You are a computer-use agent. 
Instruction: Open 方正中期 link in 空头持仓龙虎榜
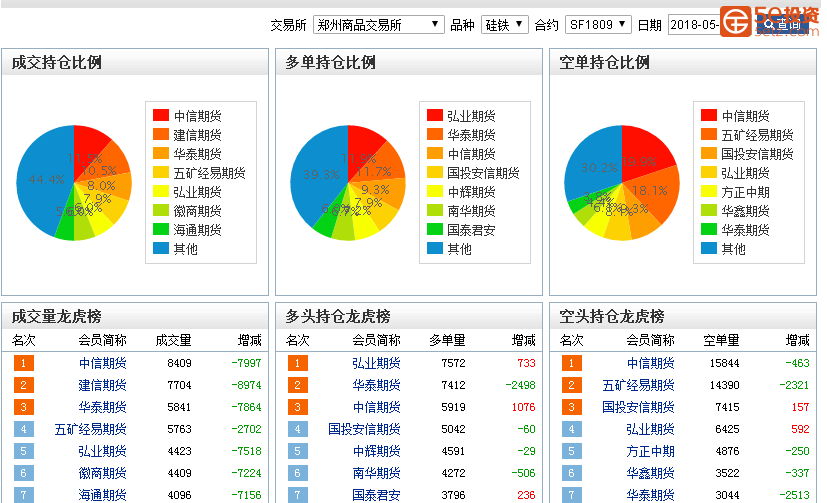click(650, 451)
